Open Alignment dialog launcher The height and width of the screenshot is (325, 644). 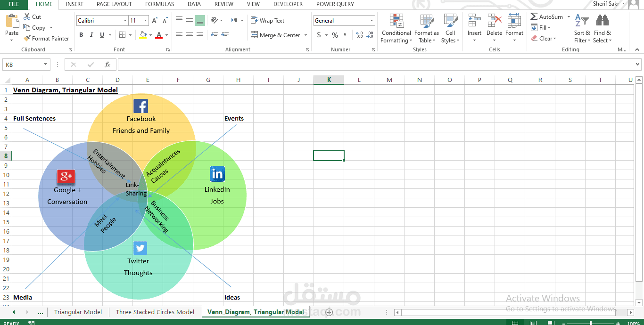pyautogui.click(x=307, y=49)
